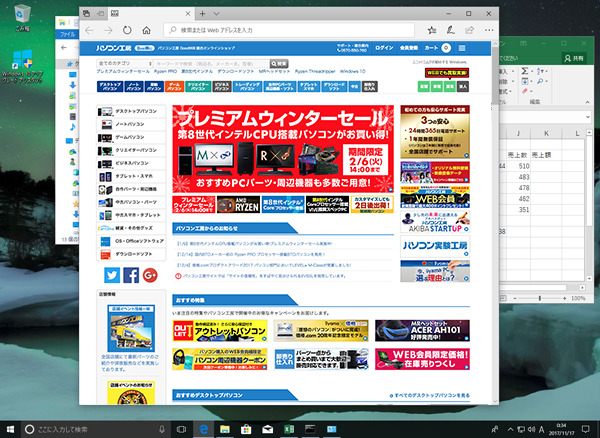Close the current Edge tab
Image resolution: width=600 pixels, height=438 pixels.
pyautogui.click(x=188, y=14)
